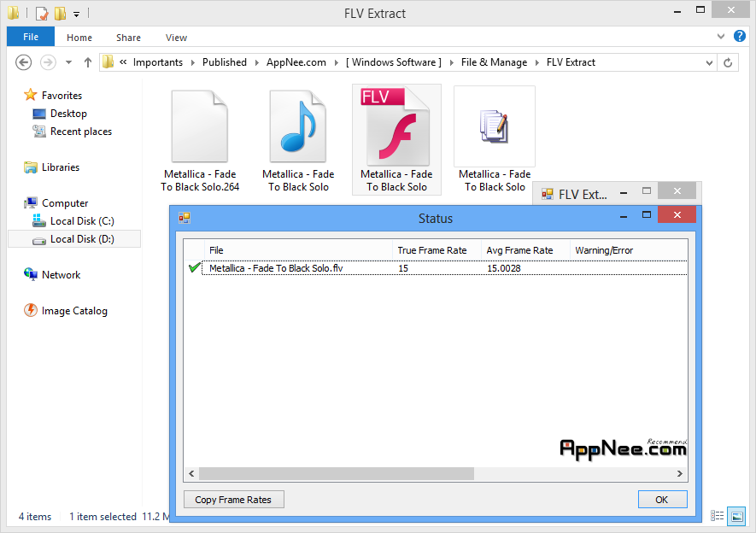This screenshot has width=756, height=533.
Task: Click the scrollbar left arrow in Status
Action: click(191, 474)
